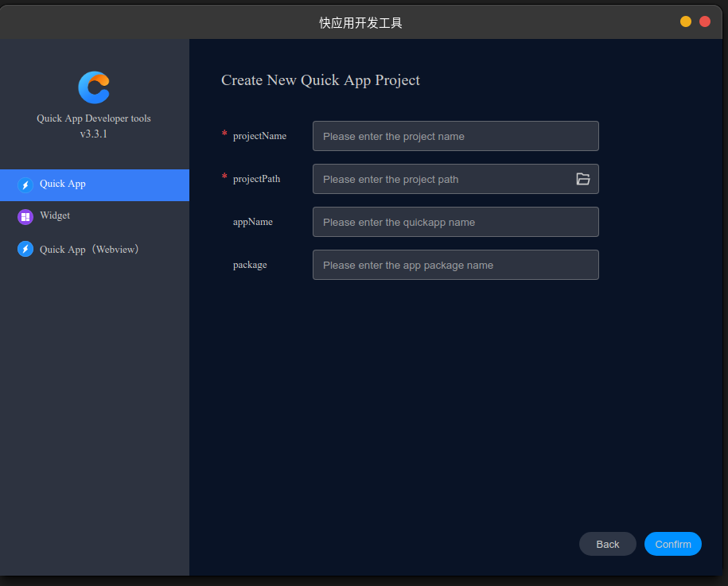Click the v3.3.1 version text
This screenshot has width=728, height=586.
[x=94, y=134]
